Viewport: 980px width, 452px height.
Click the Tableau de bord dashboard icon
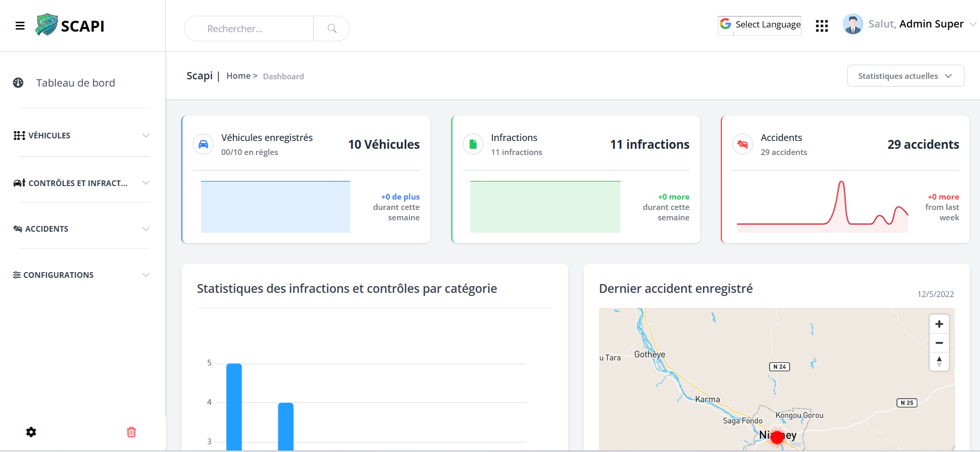tap(18, 83)
